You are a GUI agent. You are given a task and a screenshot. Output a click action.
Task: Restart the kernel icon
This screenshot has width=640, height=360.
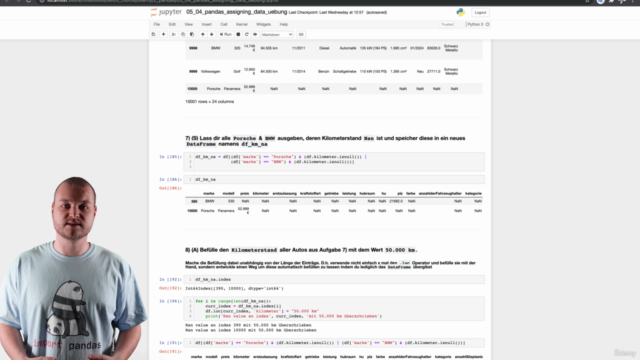[x=247, y=35]
